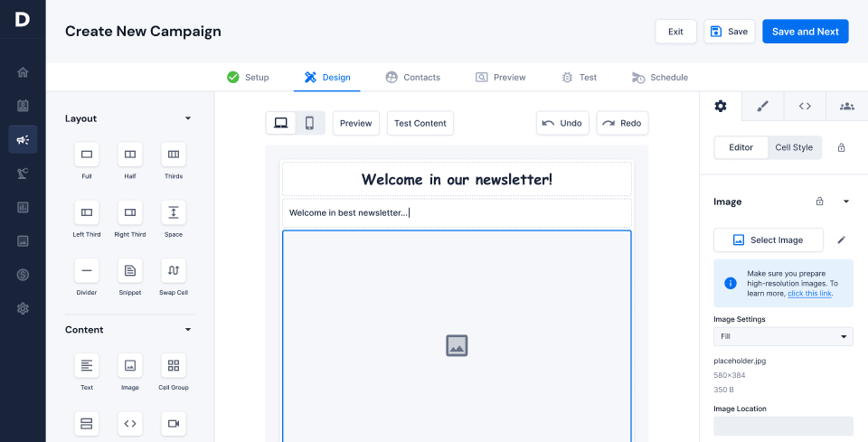Open the code panel tab

(x=805, y=107)
